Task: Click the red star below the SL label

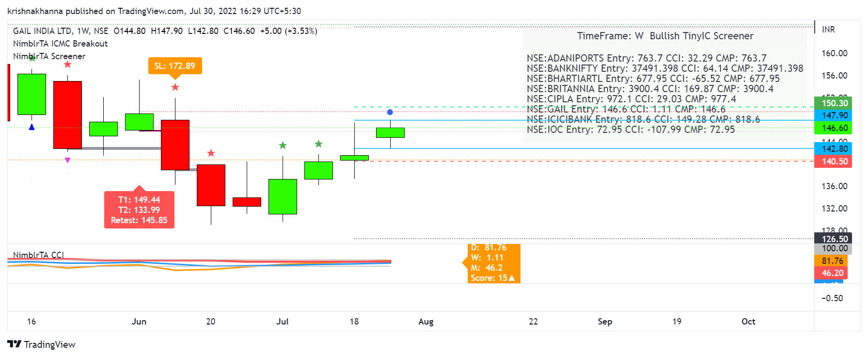Action: (x=175, y=87)
